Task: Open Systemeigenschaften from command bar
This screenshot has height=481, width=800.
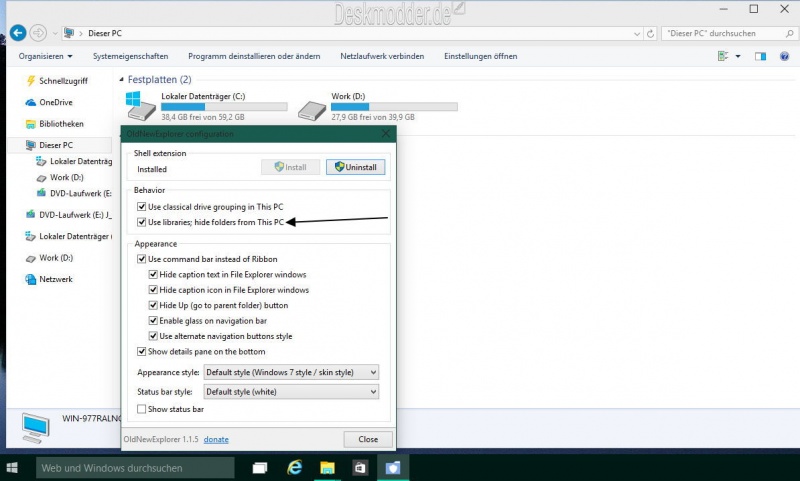Action: [131, 56]
